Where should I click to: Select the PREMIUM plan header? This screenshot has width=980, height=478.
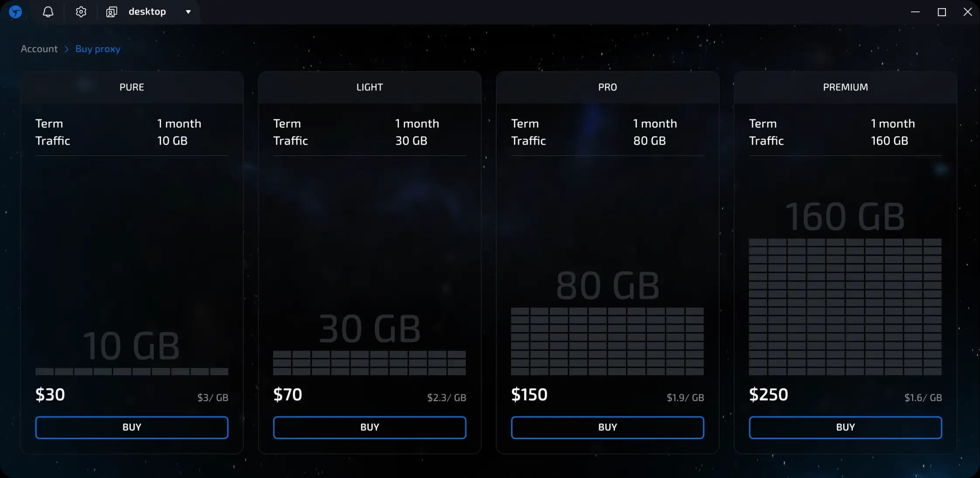click(x=845, y=87)
